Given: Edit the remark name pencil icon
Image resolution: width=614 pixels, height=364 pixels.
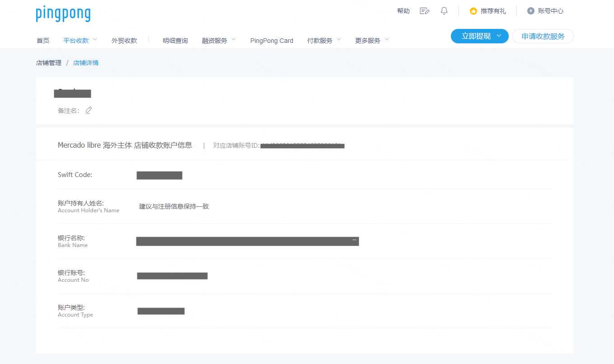Looking at the screenshot, I should pyautogui.click(x=89, y=110).
